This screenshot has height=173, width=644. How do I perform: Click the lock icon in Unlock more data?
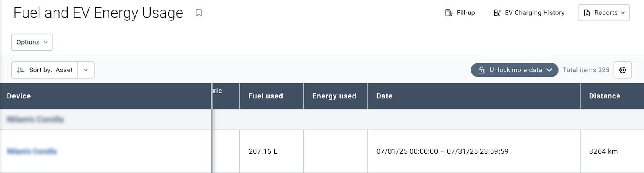coord(481,70)
